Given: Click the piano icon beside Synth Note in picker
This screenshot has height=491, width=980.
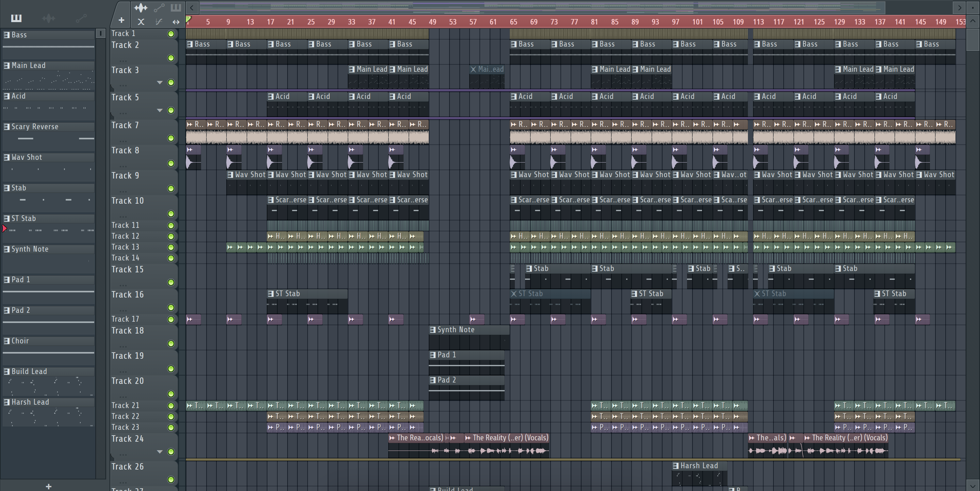Looking at the screenshot, I should 6,249.
